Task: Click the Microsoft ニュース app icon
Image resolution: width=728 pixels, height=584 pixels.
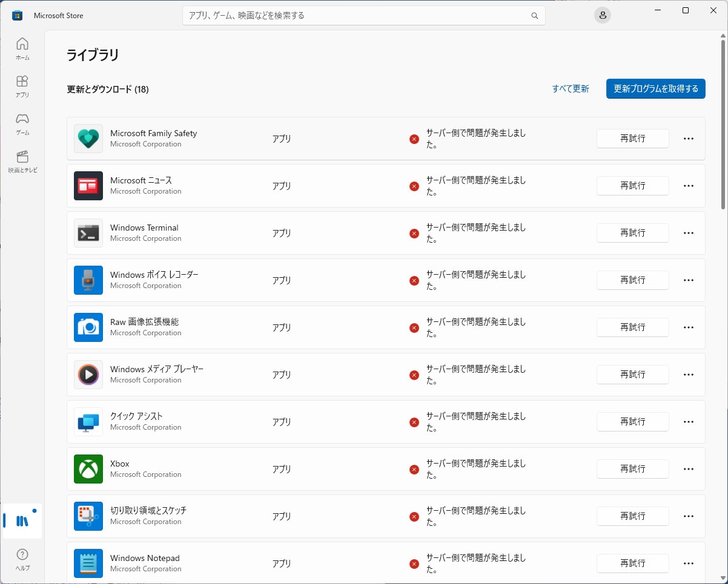Action: click(x=88, y=186)
